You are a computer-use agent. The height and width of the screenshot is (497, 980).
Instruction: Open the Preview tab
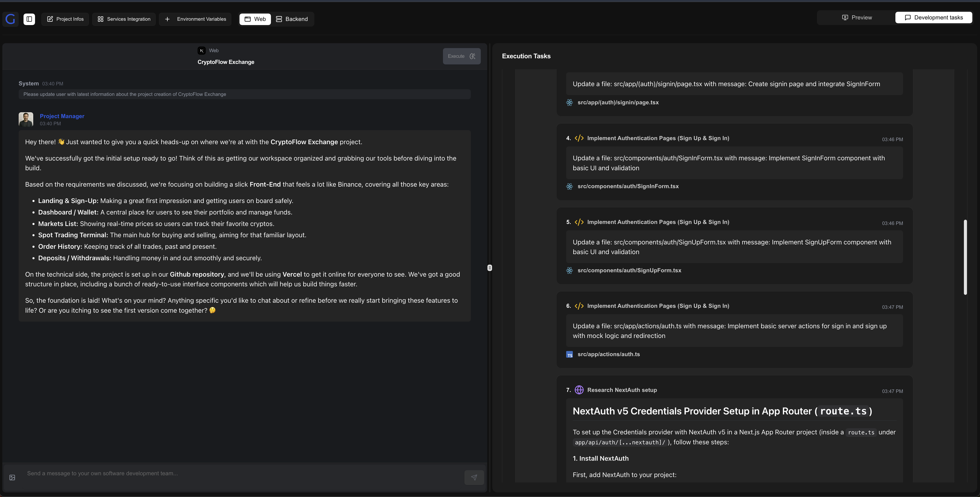[x=856, y=17]
